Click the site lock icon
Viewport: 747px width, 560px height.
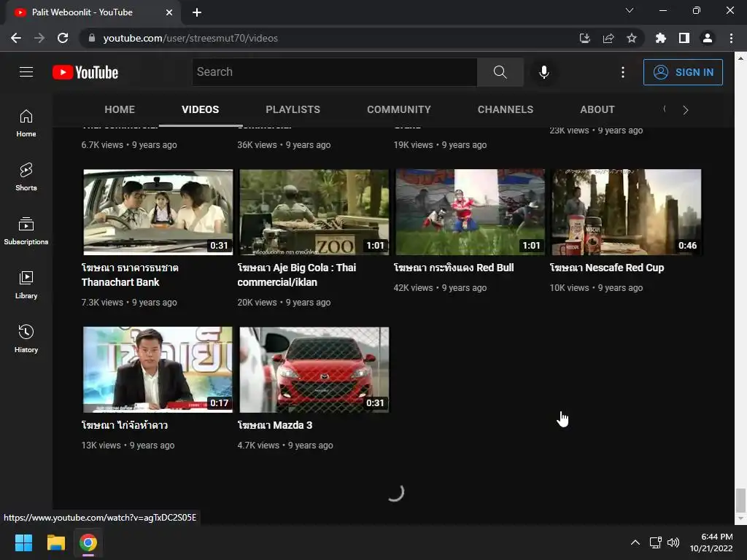(92, 38)
